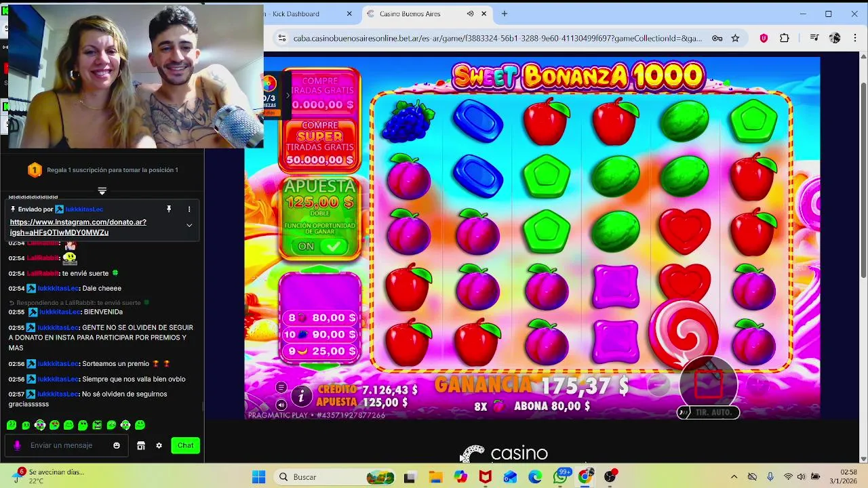Open the slot game hamburger menu
Image resolution: width=868 pixels, height=488 pixels.
coord(281,388)
